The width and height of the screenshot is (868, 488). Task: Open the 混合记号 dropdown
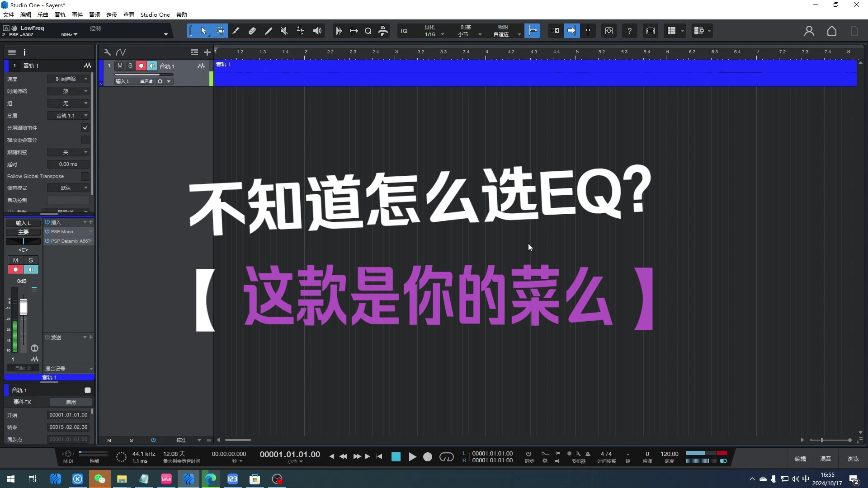pyautogui.click(x=69, y=369)
